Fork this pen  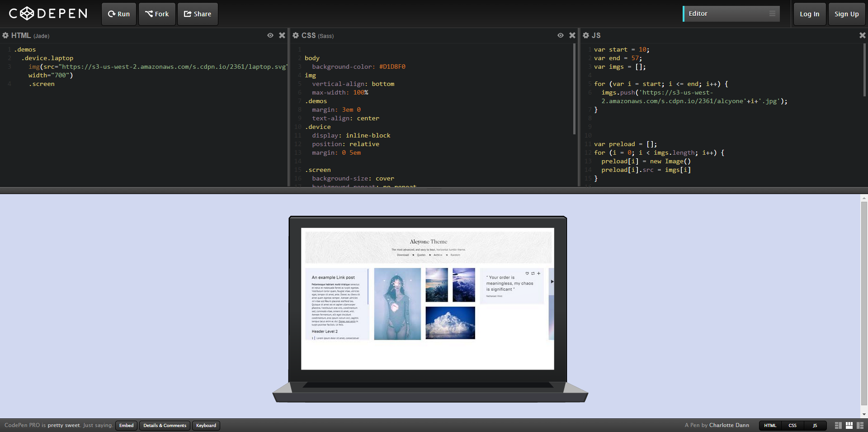tap(157, 14)
